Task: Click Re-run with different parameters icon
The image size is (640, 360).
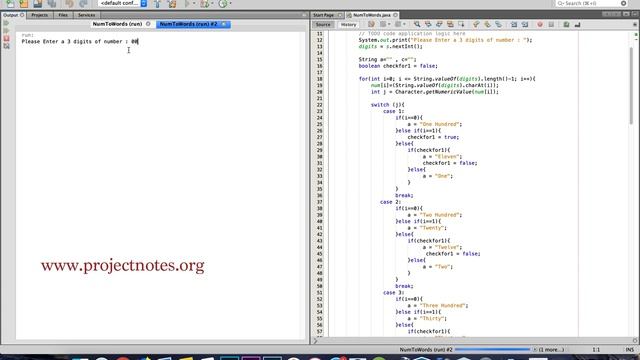Action: coord(7,31)
